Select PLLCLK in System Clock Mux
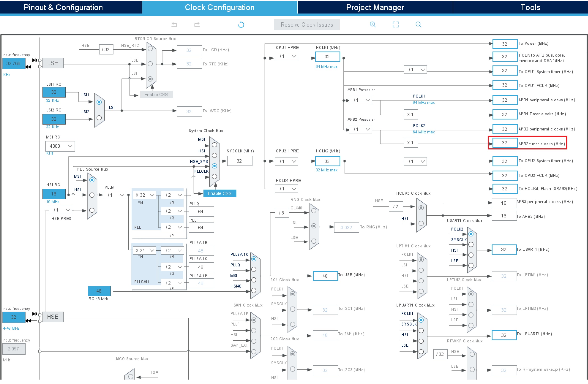588x384 pixels. (x=214, y=176)
